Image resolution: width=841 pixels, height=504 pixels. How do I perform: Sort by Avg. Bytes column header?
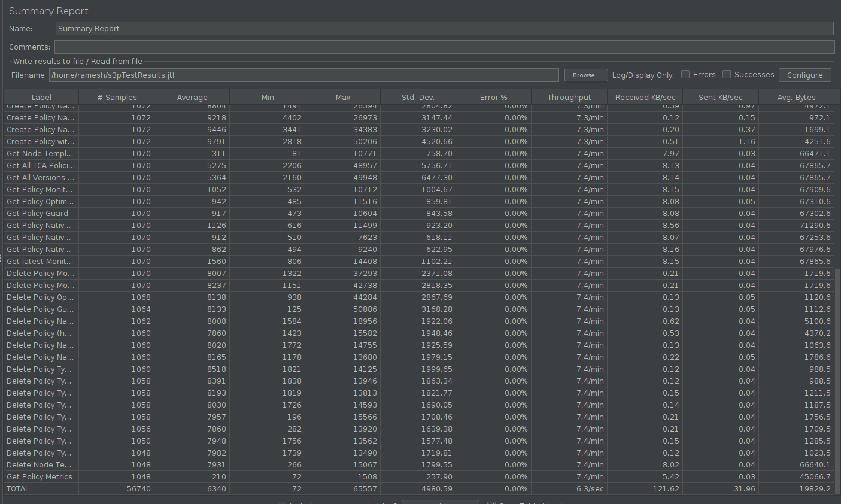[797, 97]
